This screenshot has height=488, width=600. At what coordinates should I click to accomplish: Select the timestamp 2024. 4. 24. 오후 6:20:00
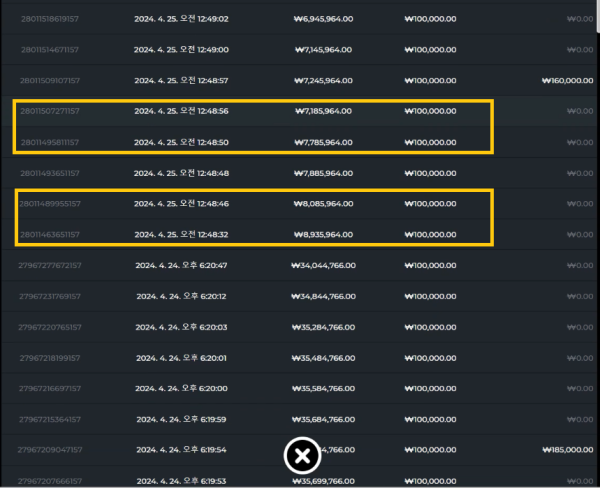pos(181,388)
